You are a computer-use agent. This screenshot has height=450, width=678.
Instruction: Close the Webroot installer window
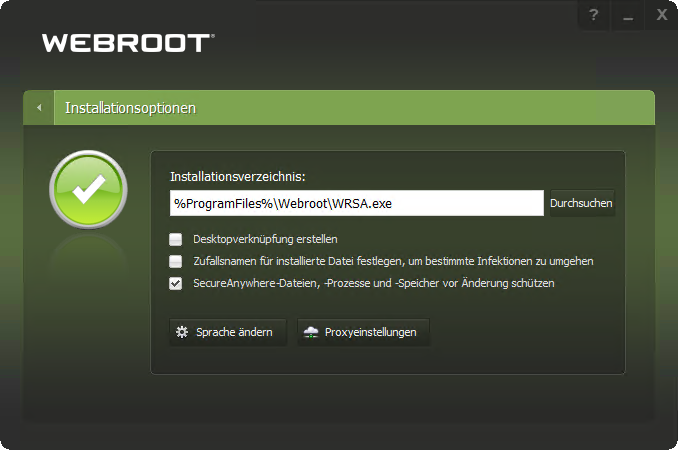pos(662,16)
